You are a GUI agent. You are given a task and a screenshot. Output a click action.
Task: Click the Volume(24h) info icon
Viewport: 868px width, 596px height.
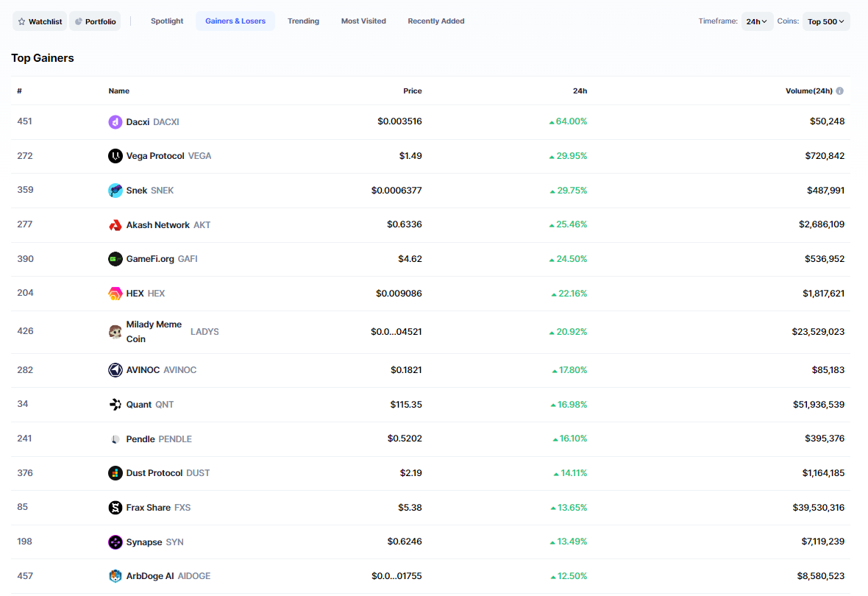point(840,91)
